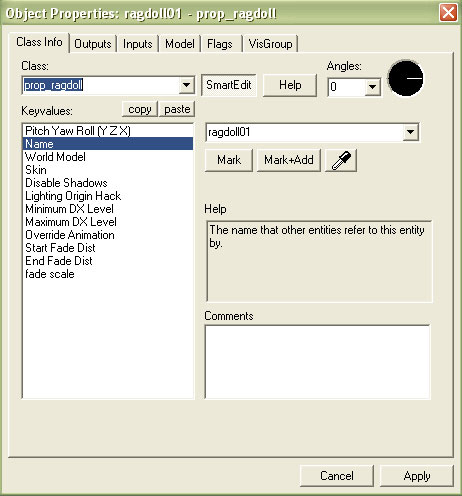The height and width of the screenshot is (496, 462).
Task: Switch to the Outputs tab
Action: (x=93, y=44)
